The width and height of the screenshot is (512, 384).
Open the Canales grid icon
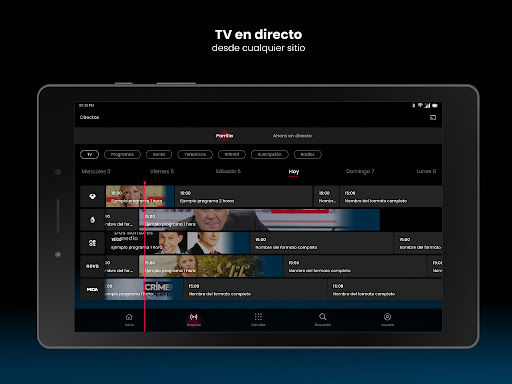click(258, 317)
